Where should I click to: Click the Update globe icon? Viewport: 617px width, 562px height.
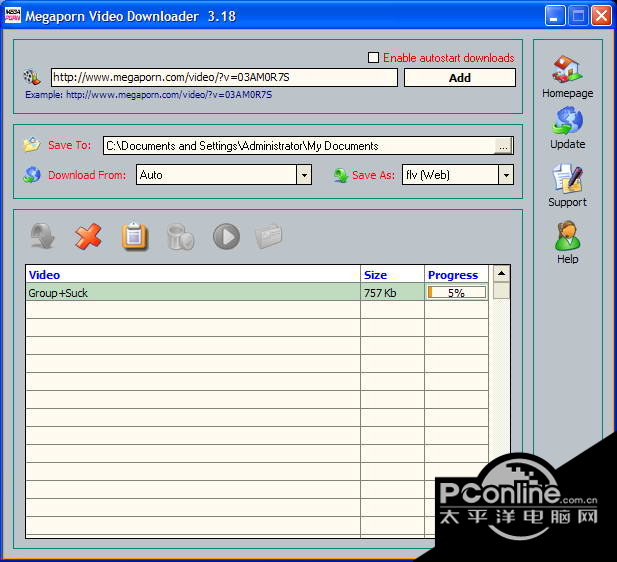[567, 121]
